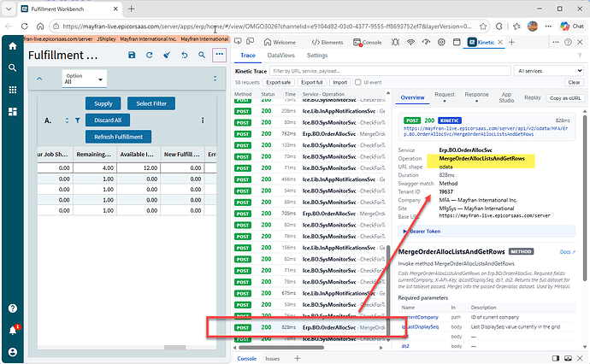Add this page to favorites star

(483, 26)
